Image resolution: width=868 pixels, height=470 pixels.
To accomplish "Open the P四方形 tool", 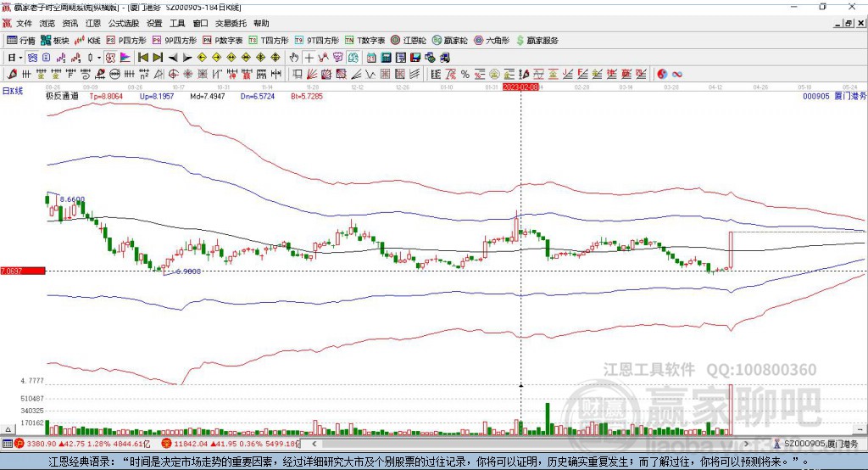I will click(126, 41).
